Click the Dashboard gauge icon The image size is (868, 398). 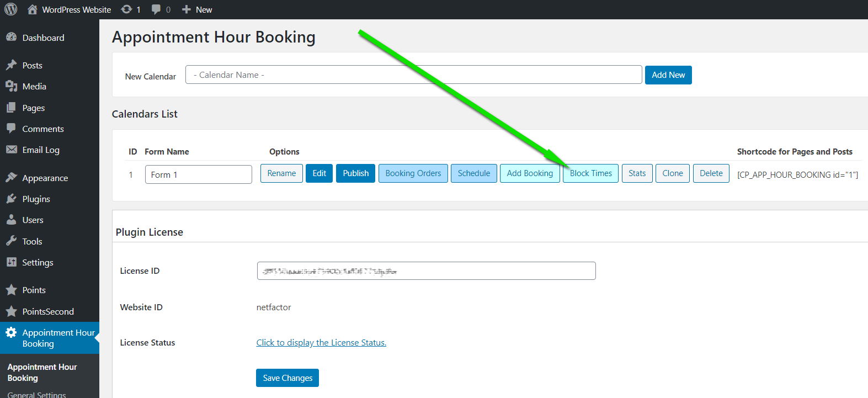click(x=11, y=38)
